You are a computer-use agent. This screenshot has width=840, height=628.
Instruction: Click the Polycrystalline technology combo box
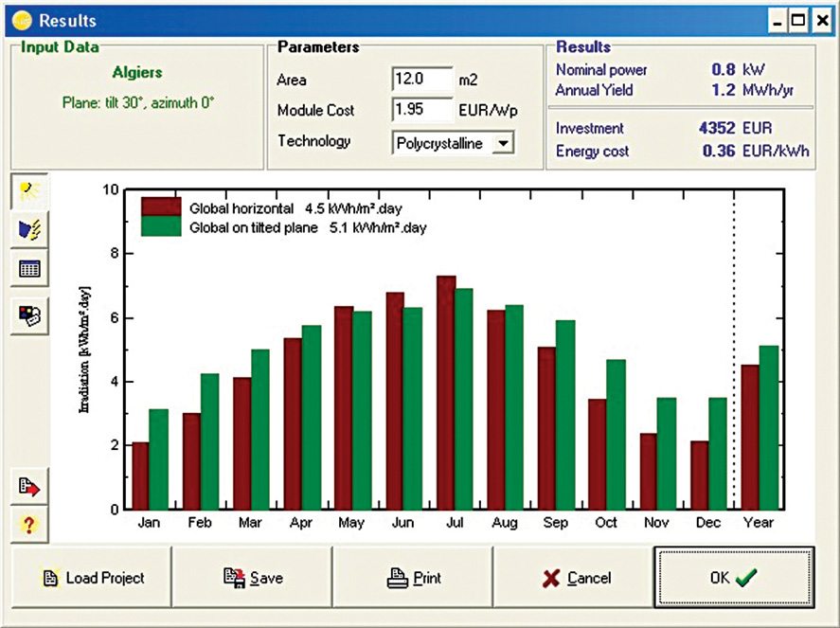tap(442, 143)
